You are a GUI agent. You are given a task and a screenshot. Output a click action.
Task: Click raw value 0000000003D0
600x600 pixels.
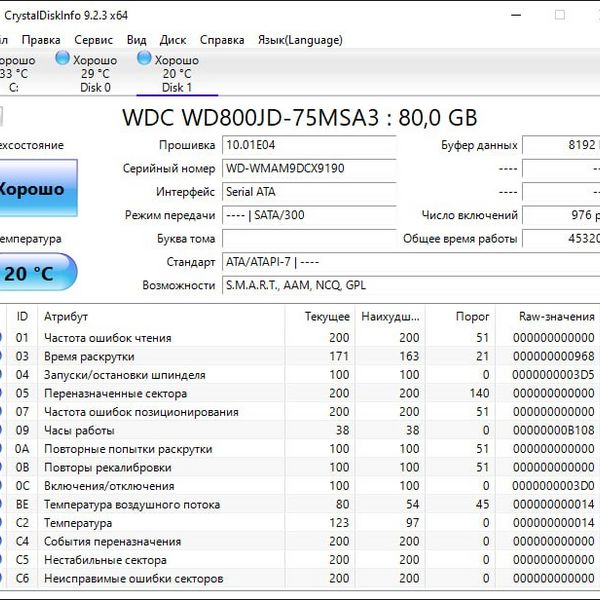[553, 486]
